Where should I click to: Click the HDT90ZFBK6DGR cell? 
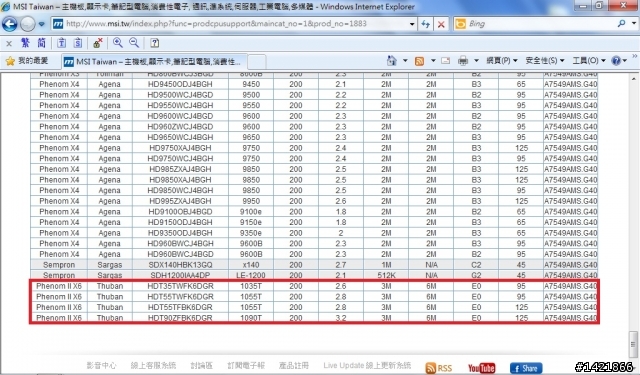click(x=180, y=318)
